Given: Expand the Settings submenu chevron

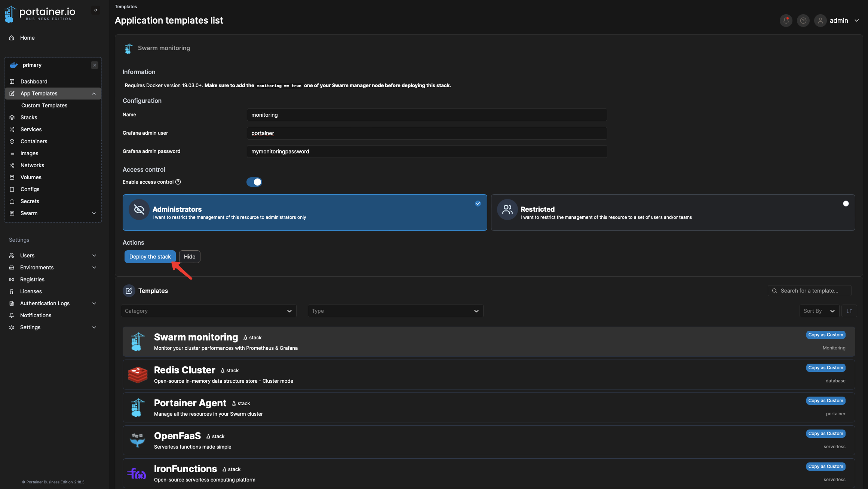Looking at the screenshot, I should pyautogui.click(x=94, y=327).
